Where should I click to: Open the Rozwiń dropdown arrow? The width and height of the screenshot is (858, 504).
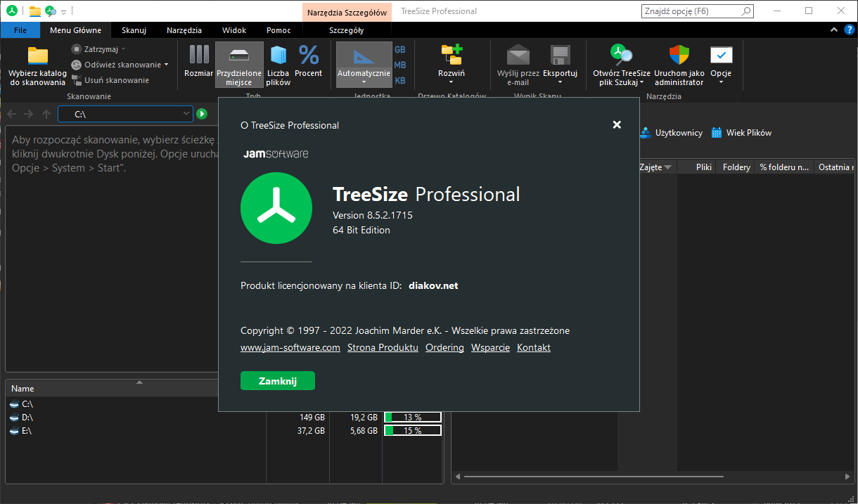[x=452, y=82]
